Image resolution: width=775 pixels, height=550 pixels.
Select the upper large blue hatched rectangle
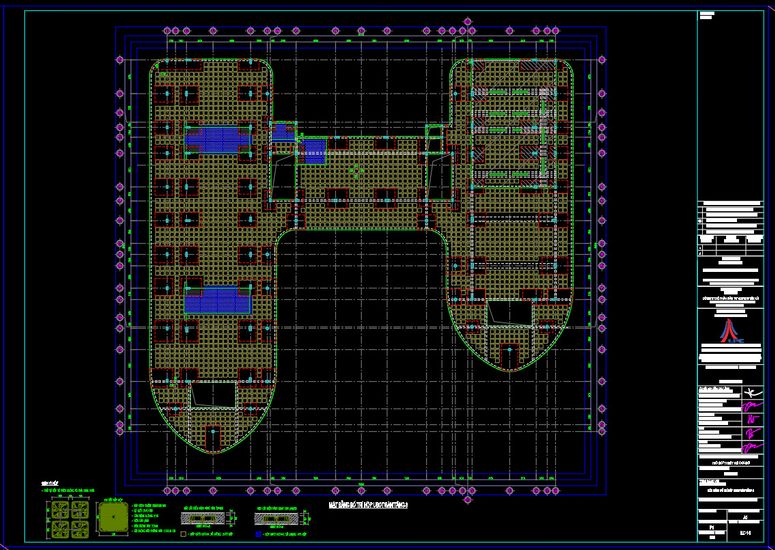218,138
